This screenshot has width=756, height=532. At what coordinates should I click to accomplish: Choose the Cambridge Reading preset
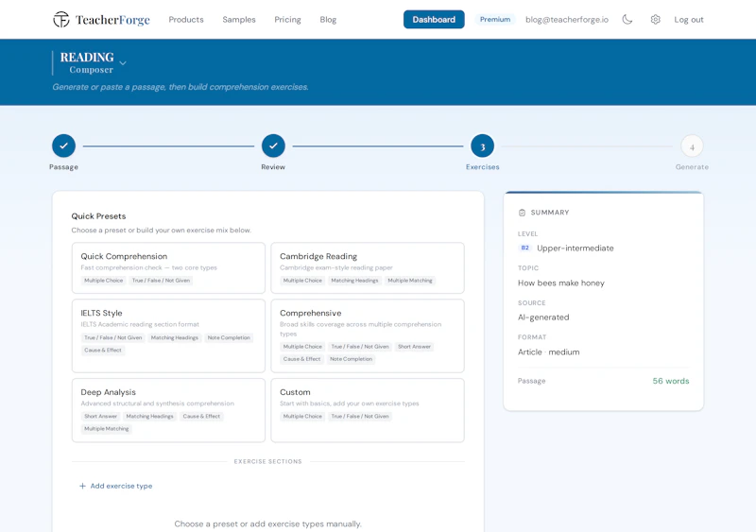tap(368, 267)
